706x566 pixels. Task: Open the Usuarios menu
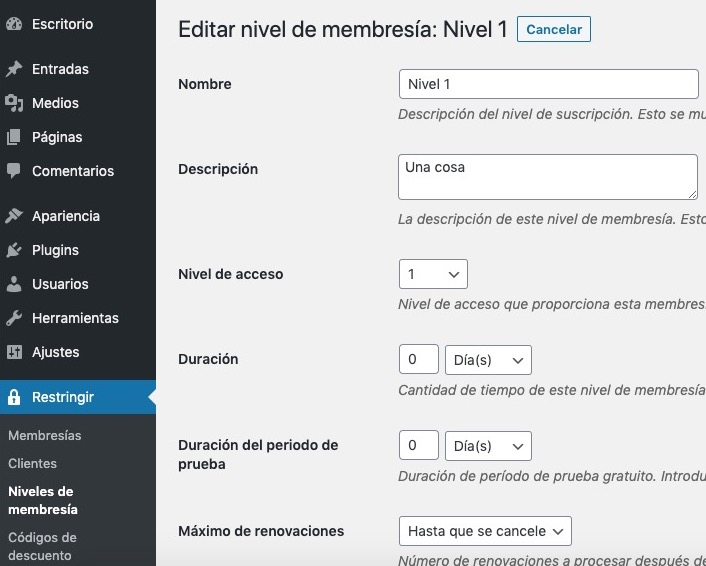(x=78, y=284)
